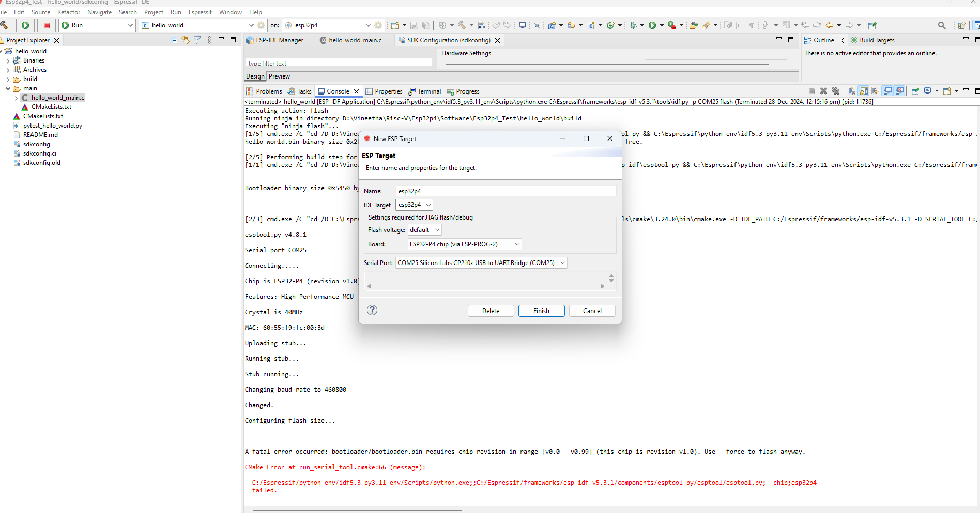
Task: Click the filter icon in Project Explorer
Action: [197, 40]
